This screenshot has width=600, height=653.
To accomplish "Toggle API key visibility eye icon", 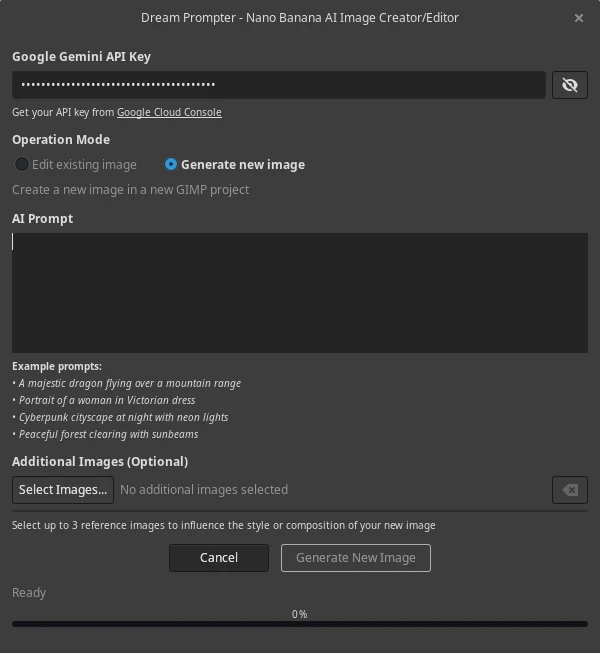I will coord(569,85).
